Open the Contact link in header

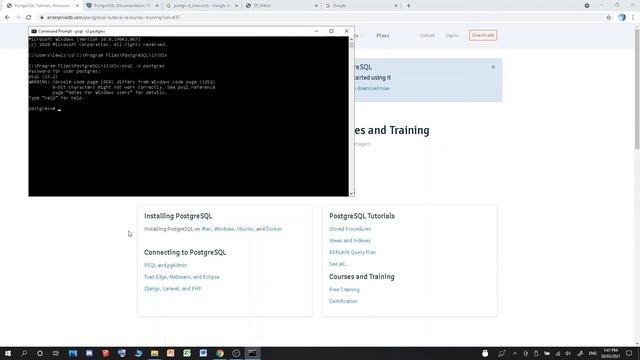427,36
